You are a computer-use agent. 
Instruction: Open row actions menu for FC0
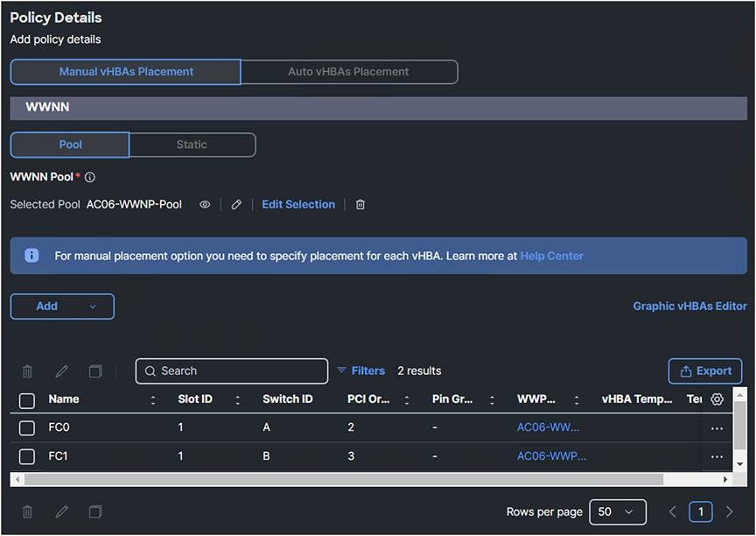pyautogui.click(x=717, y=428)
